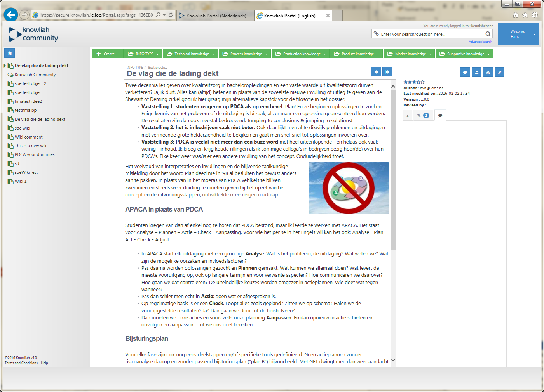Select 'PDCA voor dummies' in sidebar
The image size is (544, 392).
coord(35,154)
